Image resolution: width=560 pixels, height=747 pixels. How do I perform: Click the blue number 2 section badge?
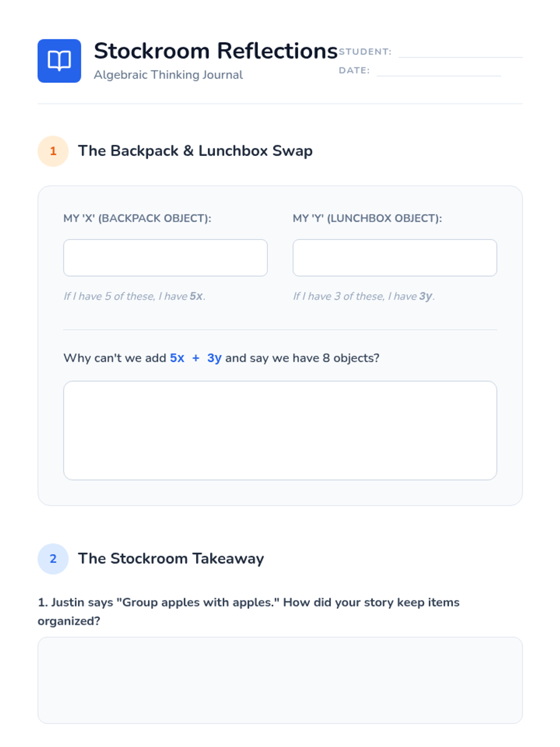[x=53, y=559]
